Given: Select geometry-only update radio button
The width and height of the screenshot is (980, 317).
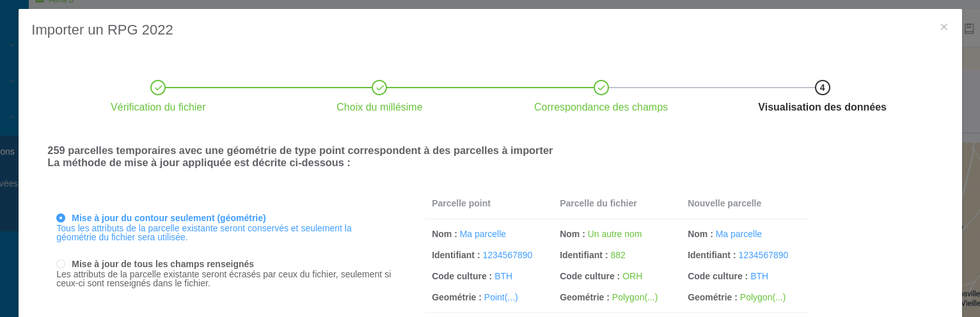Looking at the screenshot, I should [x=61, y=218].
